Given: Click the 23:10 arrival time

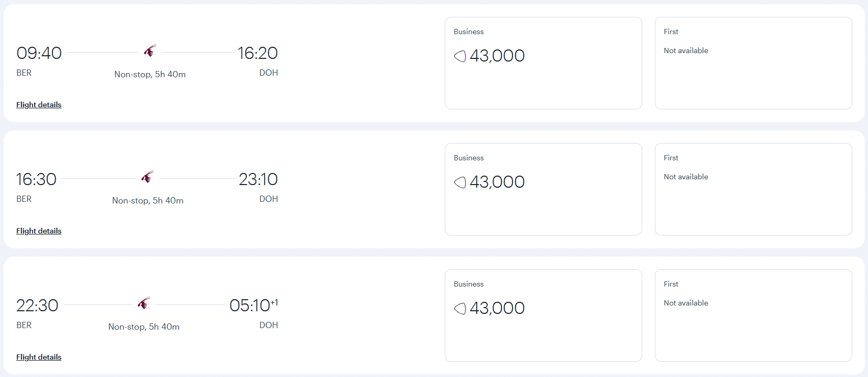Looking at the screenshot, I should (x=258, y=179).
